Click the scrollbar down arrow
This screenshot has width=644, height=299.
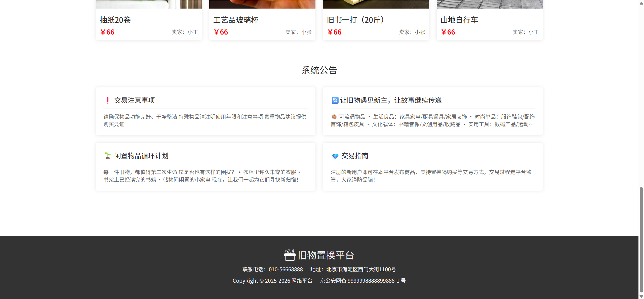[641, 296]
